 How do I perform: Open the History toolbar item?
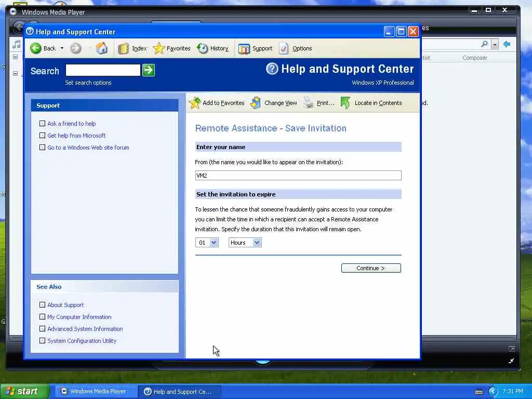[x=213, y=48]
